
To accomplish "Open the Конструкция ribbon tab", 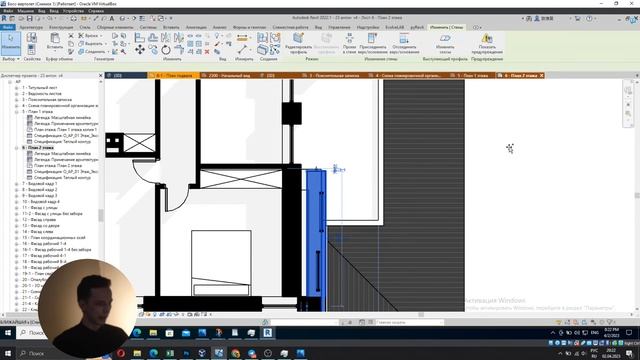I will (61, 27).
